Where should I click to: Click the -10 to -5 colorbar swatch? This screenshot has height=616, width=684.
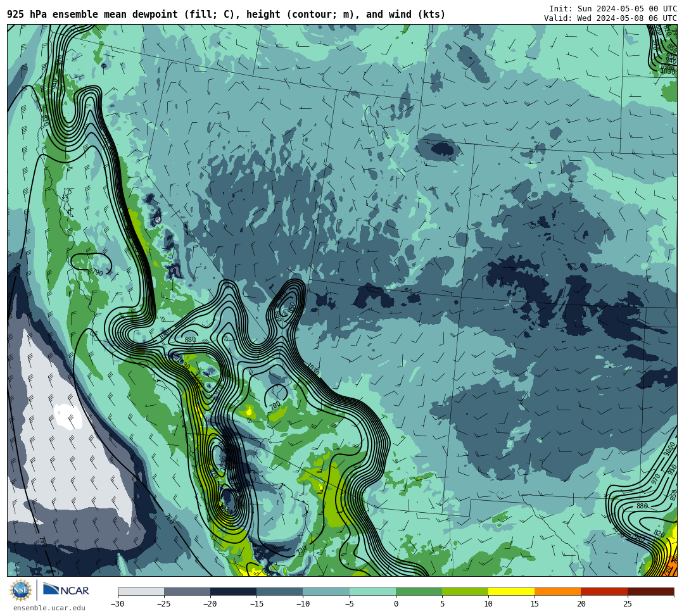[326, 591]
